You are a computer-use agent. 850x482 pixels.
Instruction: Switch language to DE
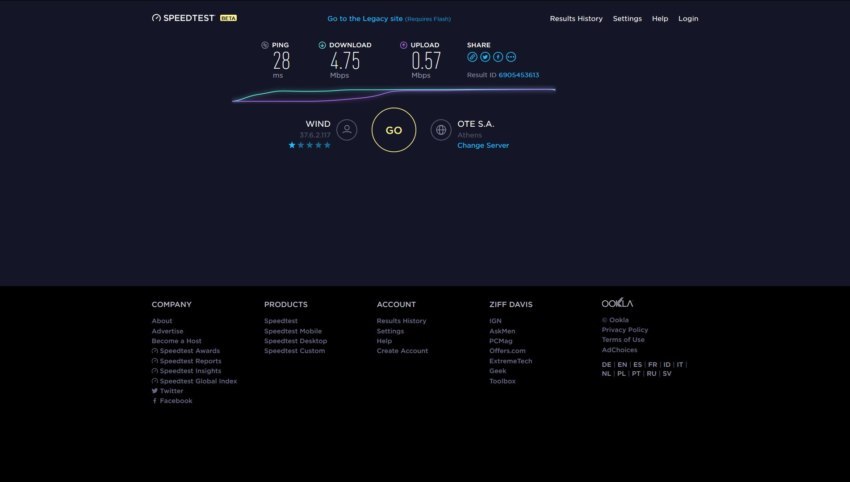606,365
